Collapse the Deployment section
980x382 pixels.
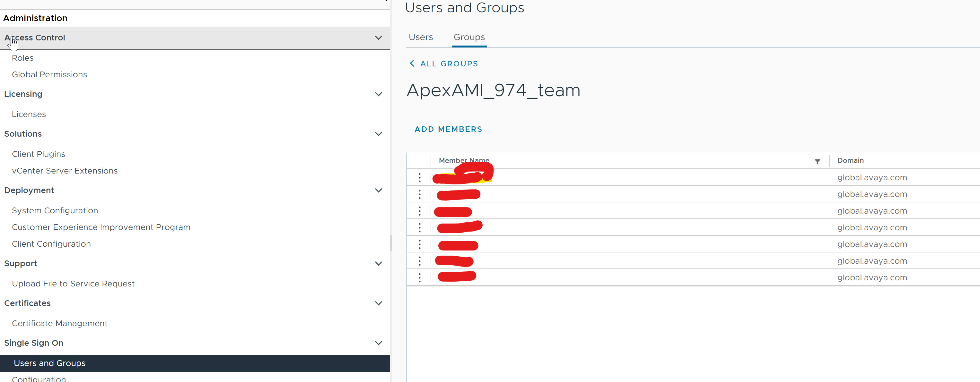[379, 190]
